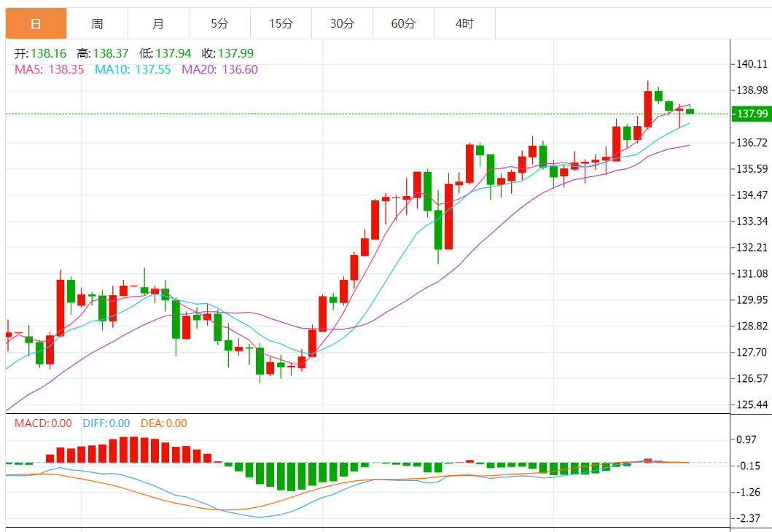This screenshot has height=532, width=772.
Task: Click the 135.59 price axis label
Action: coord(752,169)
